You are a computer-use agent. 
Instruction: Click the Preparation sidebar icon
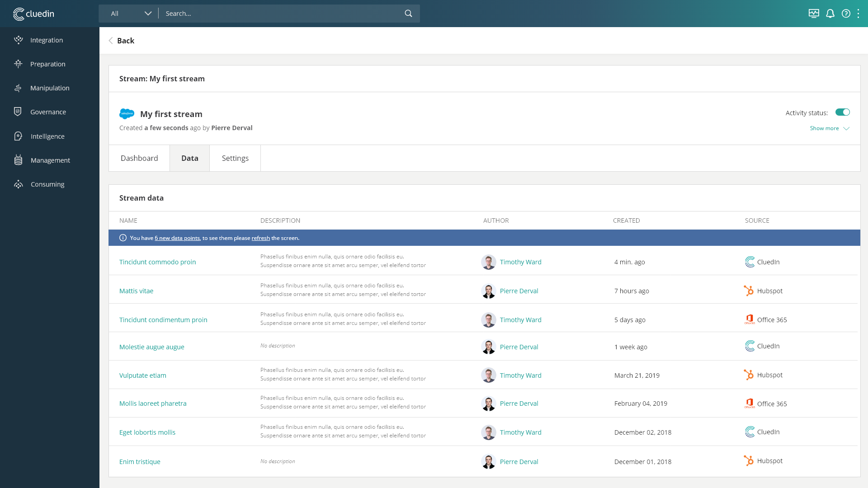click(18, 64)
